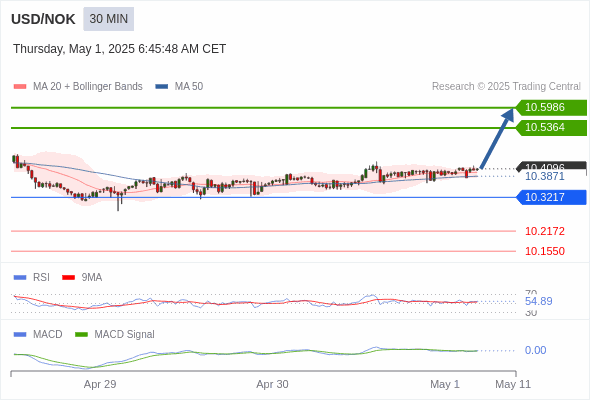
Task: Click the MA 50 blue legend swatch
Action: click(162, 87)
